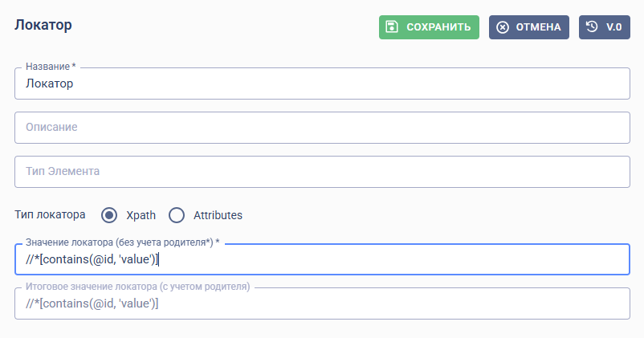Screen dimensions: 644x338
Task: Save the locator with the Сохранить button
Action: [429, 27]
